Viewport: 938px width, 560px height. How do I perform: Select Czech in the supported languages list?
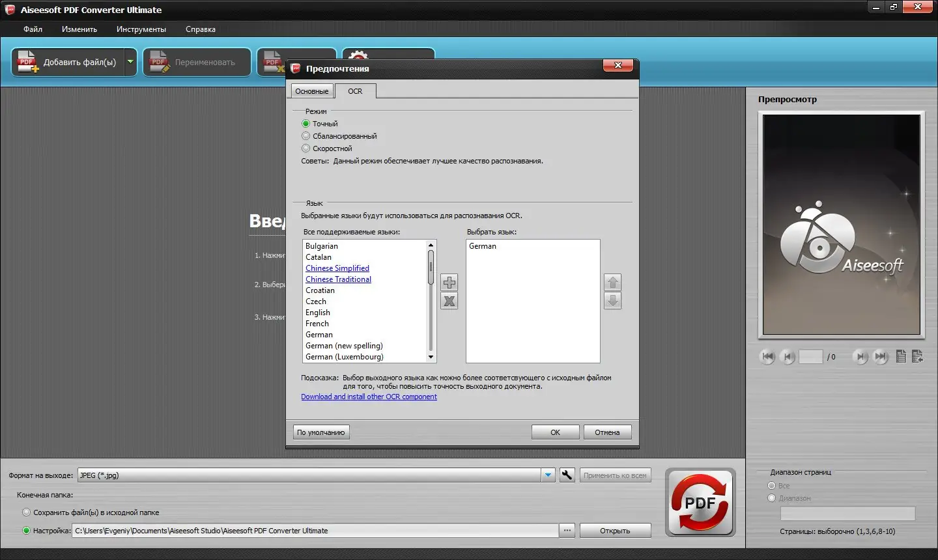[x=316, y=301]
